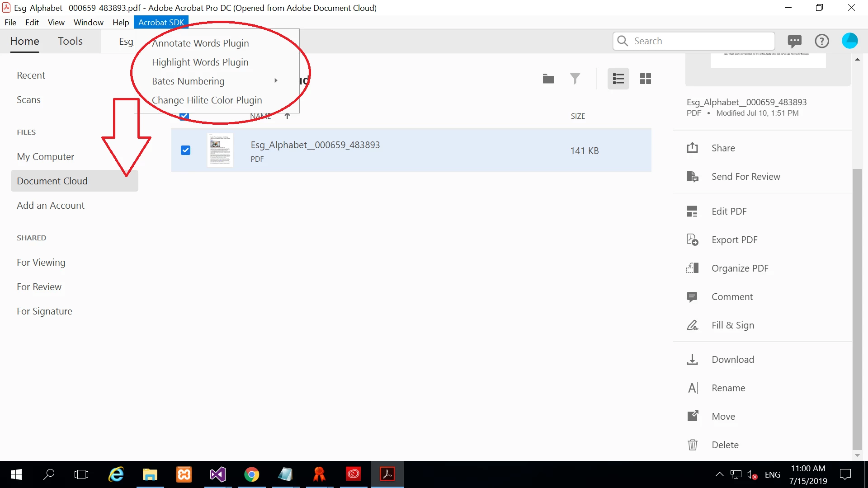Screen dimensions: 868x488
Task: Toggle the select-all checkbox in header
Action: (x=184, y=117)
